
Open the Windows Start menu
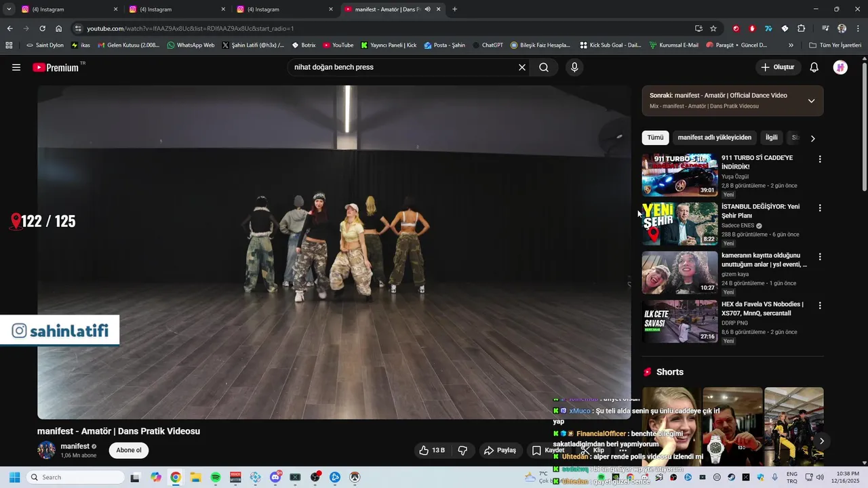[x=14, y=477]
